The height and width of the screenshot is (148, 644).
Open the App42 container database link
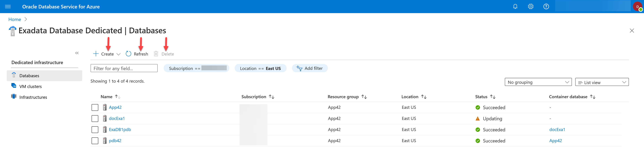pyautogui.click(x=555, y=140)
